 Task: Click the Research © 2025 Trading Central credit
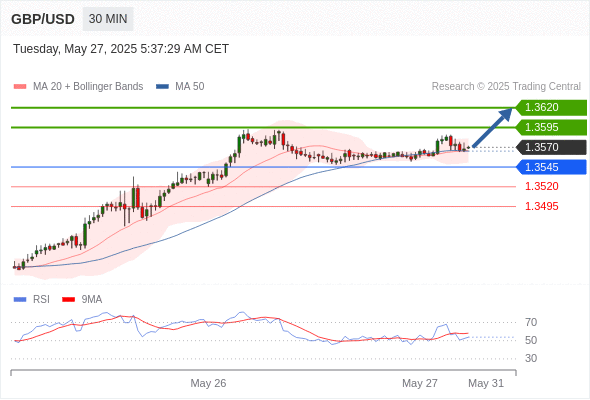click(506, 87)
